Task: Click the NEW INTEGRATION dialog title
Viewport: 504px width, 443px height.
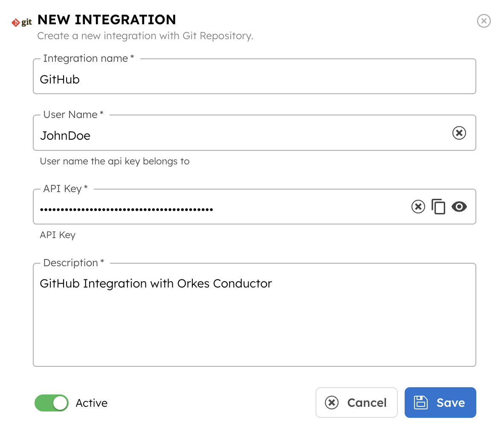Action: [107, 20]
